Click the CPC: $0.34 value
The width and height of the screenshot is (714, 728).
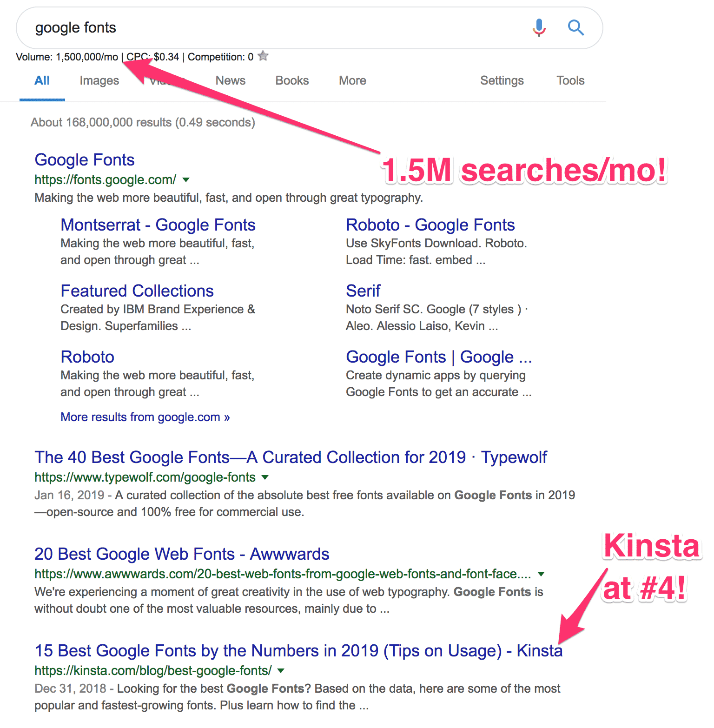pyautogui.click(x=152, y=57)
